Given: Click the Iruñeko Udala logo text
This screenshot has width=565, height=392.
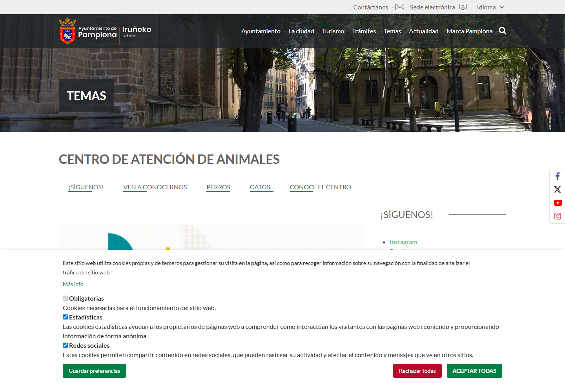Looking at the screenshot, I should point(137,32).
